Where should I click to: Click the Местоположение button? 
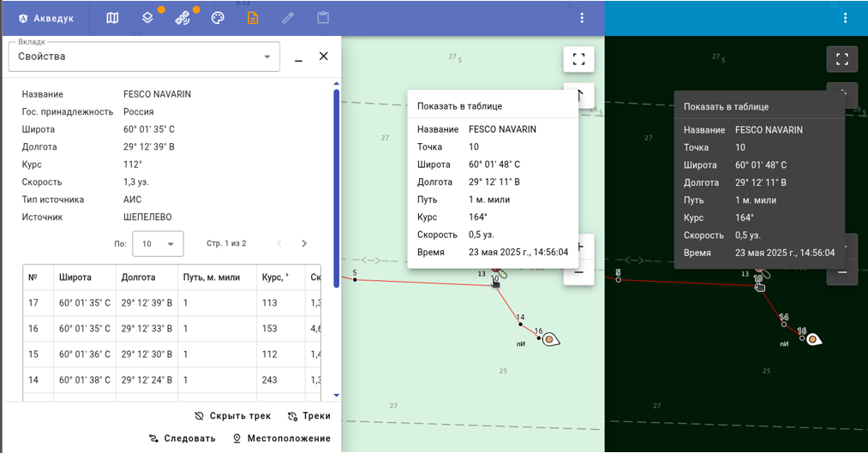[281, 438]
